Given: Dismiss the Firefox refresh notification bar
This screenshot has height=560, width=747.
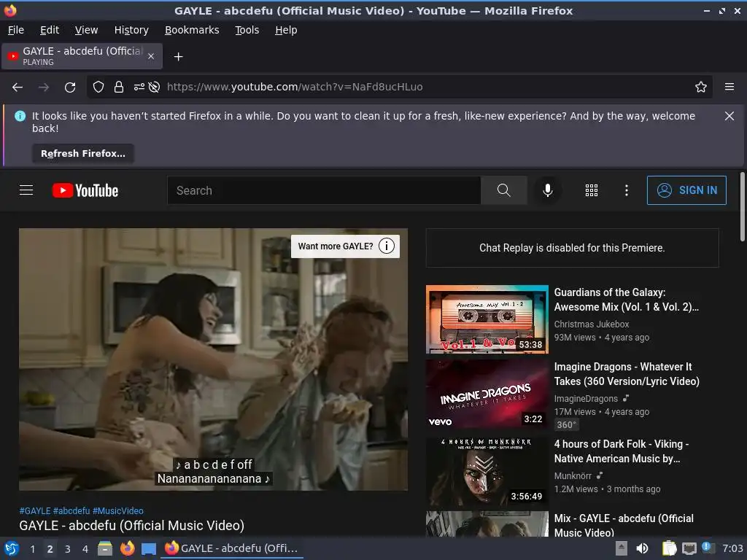Looking at the screenshot, I should point(729,116).
